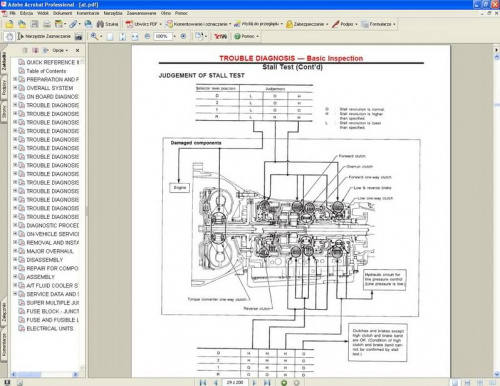The image size is (500, 386).
Task: Go to the last page
Action: tap(267, 382)
